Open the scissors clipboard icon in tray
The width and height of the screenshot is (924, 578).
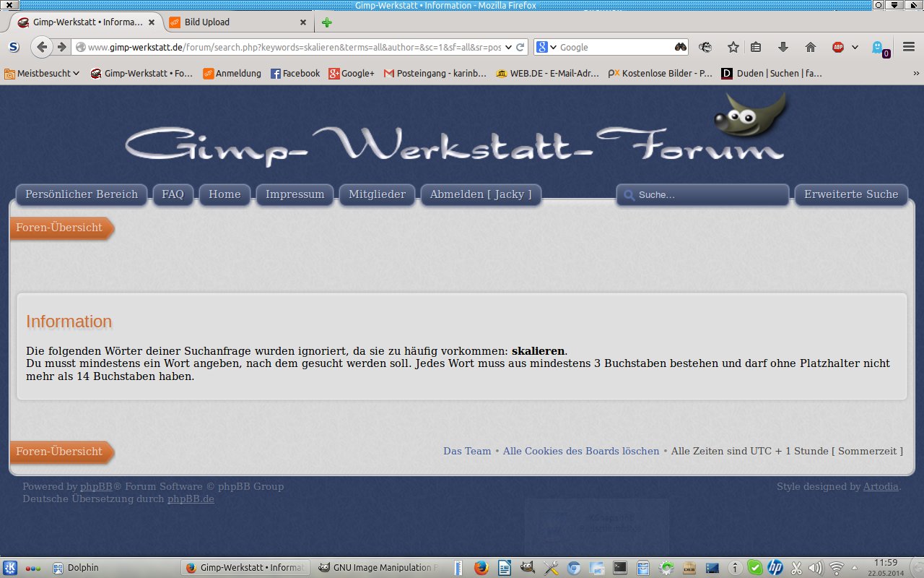point(797,568)
